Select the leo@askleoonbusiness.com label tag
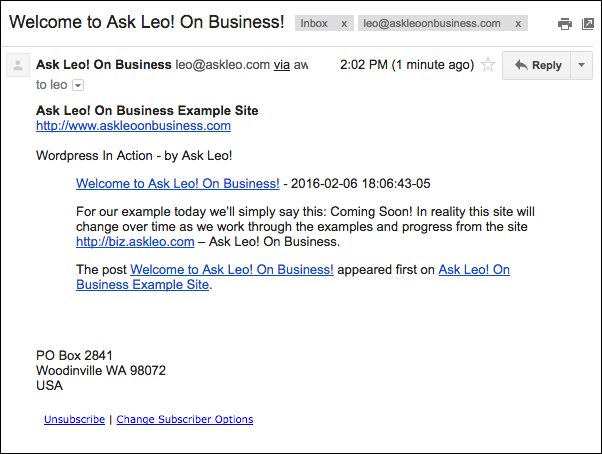 point(432,23)
